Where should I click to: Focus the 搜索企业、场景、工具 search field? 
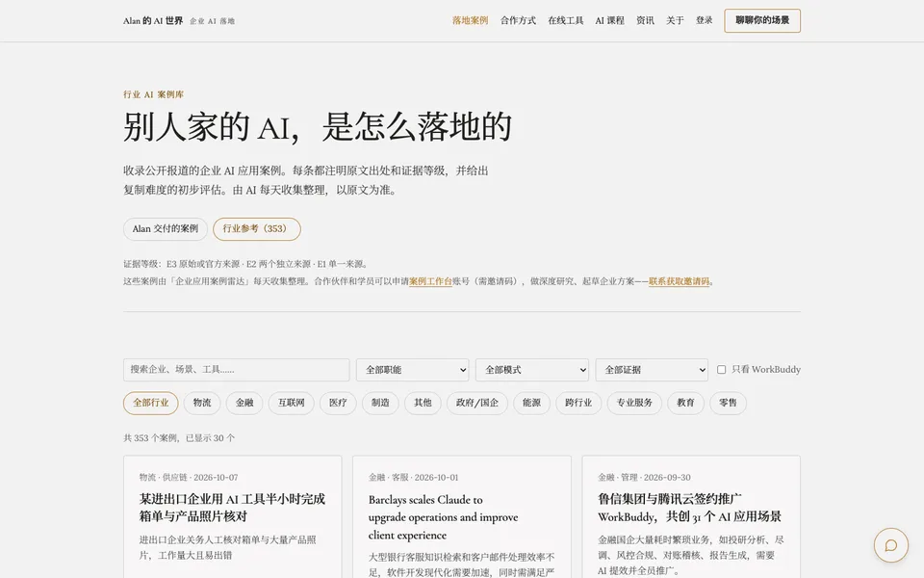237,370
